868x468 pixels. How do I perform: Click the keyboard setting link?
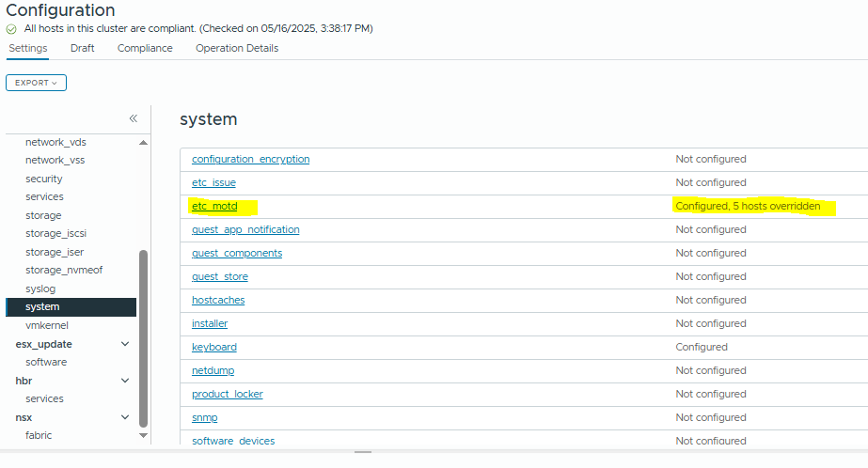pyautogui.click(x=214, y=348)
